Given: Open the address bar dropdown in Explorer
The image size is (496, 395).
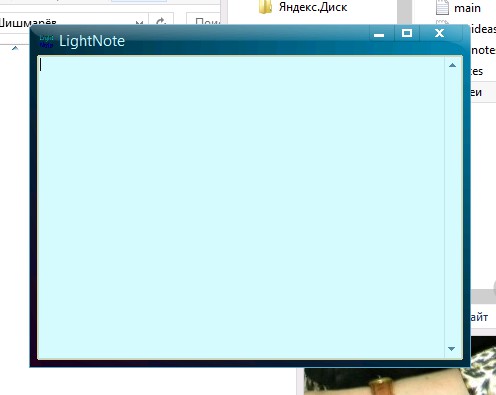Looking at the screenshot, I should (139, 22).
